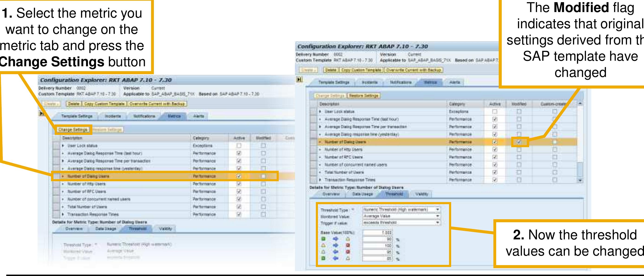Open the Monitored Value dropdown
The width and height of the screenshot is (644, 276).
437,216
